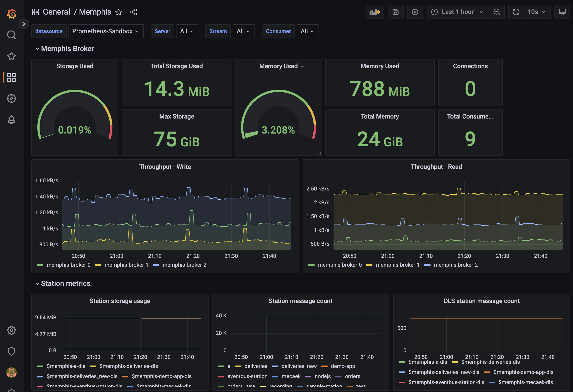The height and width of the screenshot is (392, 573).
Task: Click the Save dashboard icon
Action: click(395, 12)
